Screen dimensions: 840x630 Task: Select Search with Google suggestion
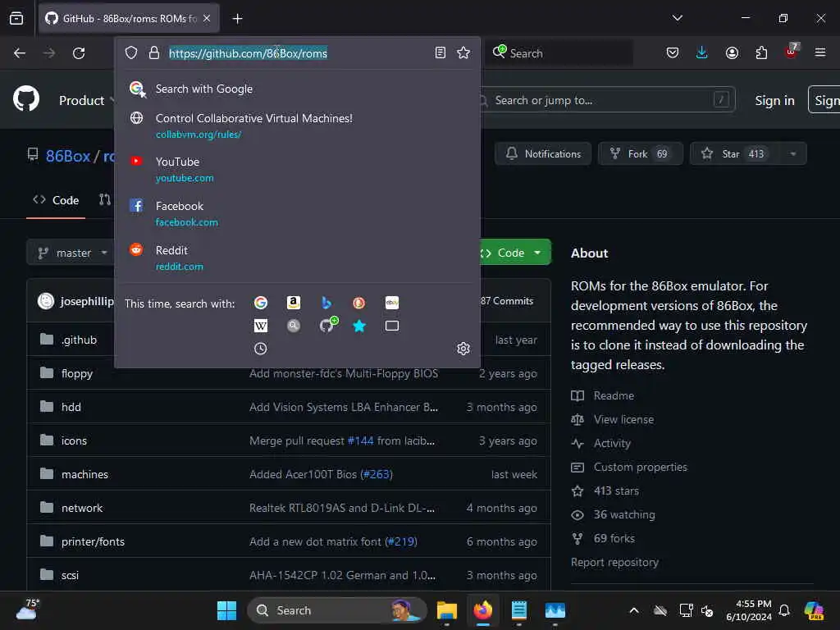297,89
